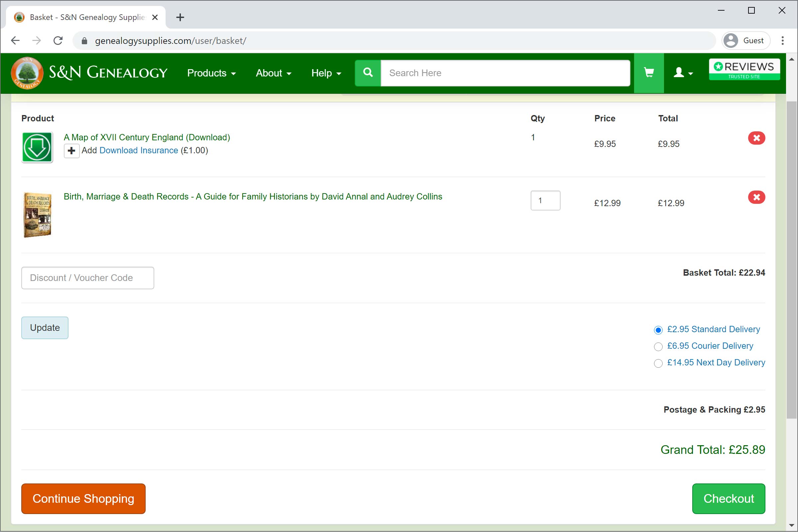Open the user account menu icon
The height and width of the screenshot is (532, 798).
pos(683,73)
